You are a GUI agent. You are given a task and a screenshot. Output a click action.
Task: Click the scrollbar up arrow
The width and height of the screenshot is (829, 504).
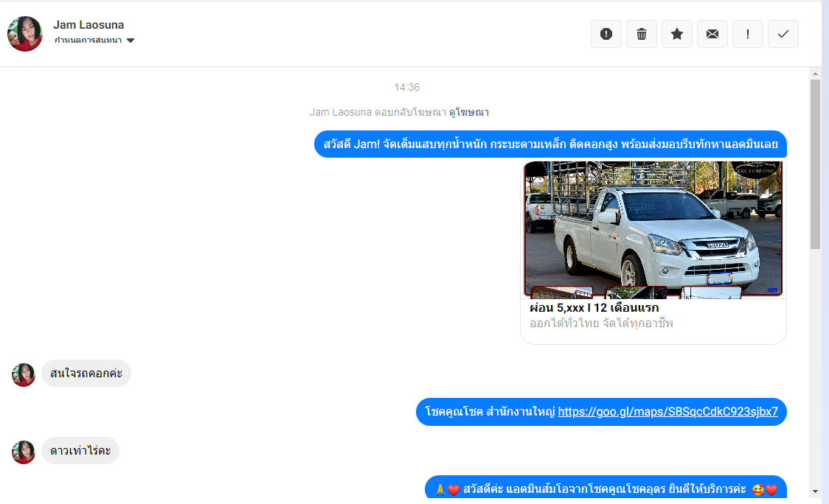click(x=815, y=74)
